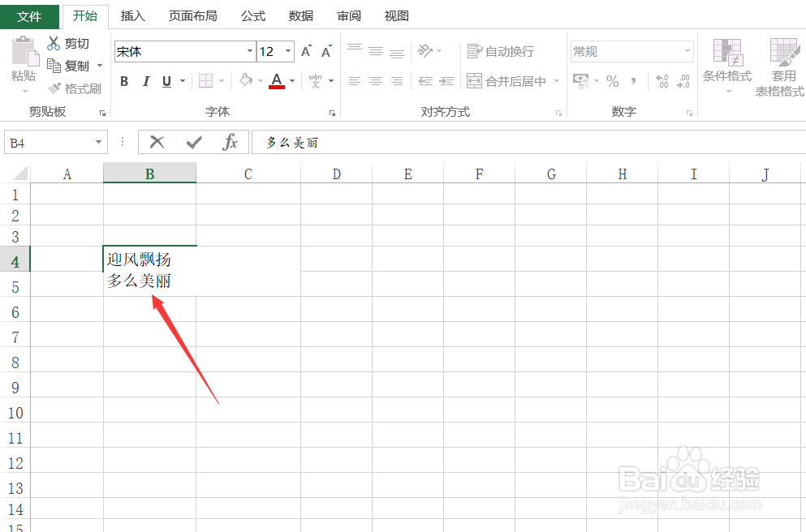Copy with the 复制 icon
Screen dimensions: 806x532
point(54,65)
